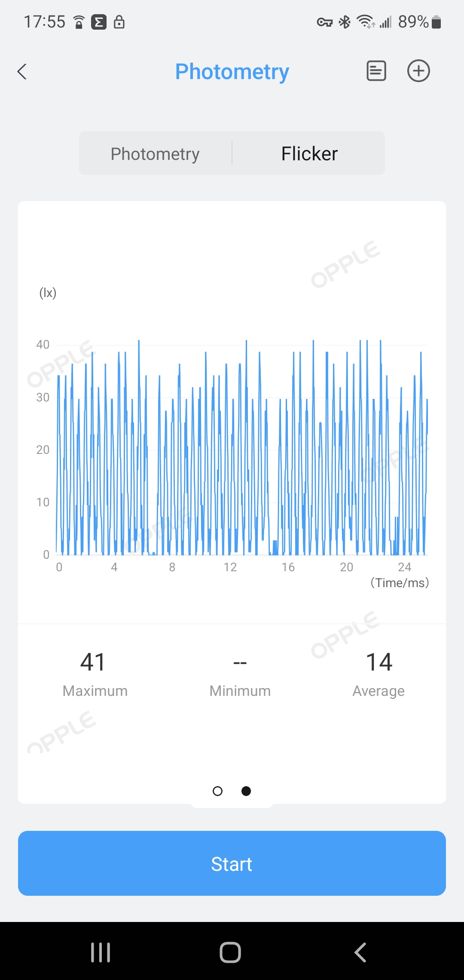Tap the Average value 14
The width and height of the screenshot is (464, 980).
(379, 662)
